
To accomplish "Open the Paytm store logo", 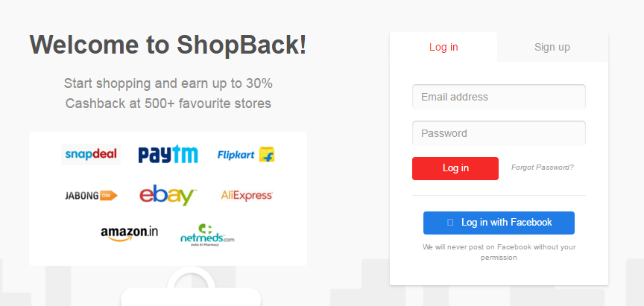I will [168, 154].
